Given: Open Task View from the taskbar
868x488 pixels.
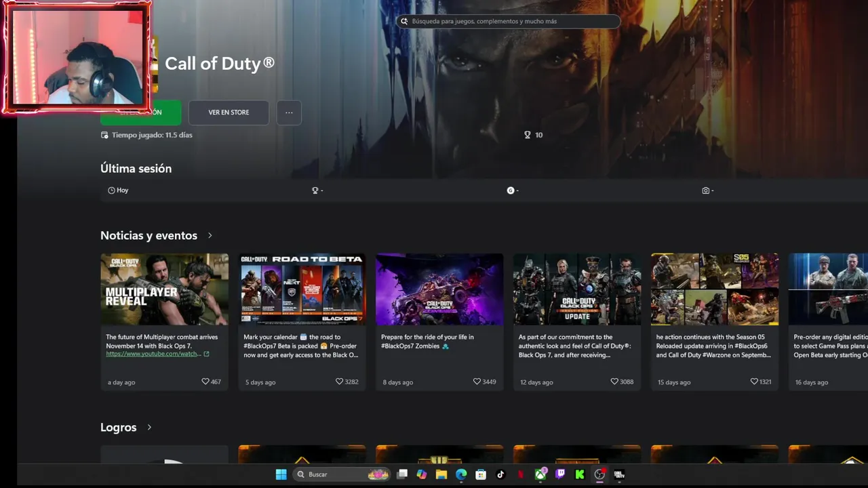Looking at the screenshot, I should [402, 474].
